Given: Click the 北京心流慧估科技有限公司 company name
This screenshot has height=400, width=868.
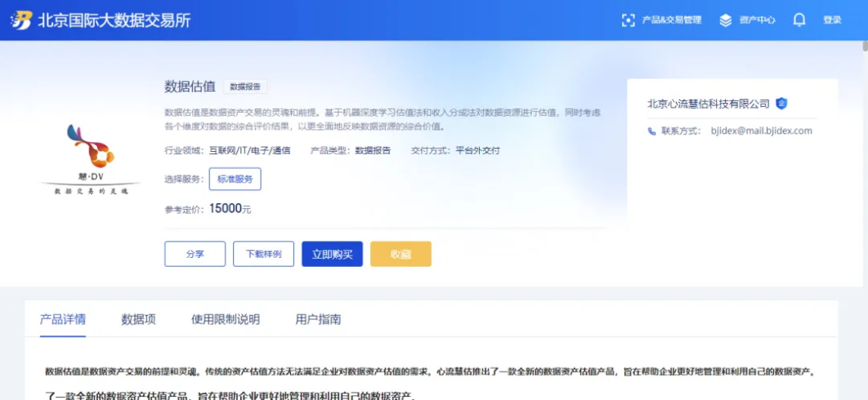Looking at the screenshot, I should coord(709,104).
